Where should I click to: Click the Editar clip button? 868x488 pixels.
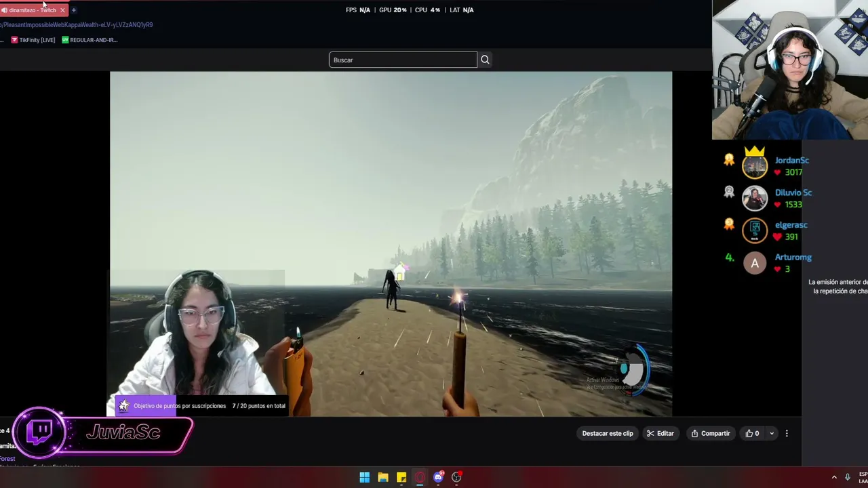tap(660, 433)
